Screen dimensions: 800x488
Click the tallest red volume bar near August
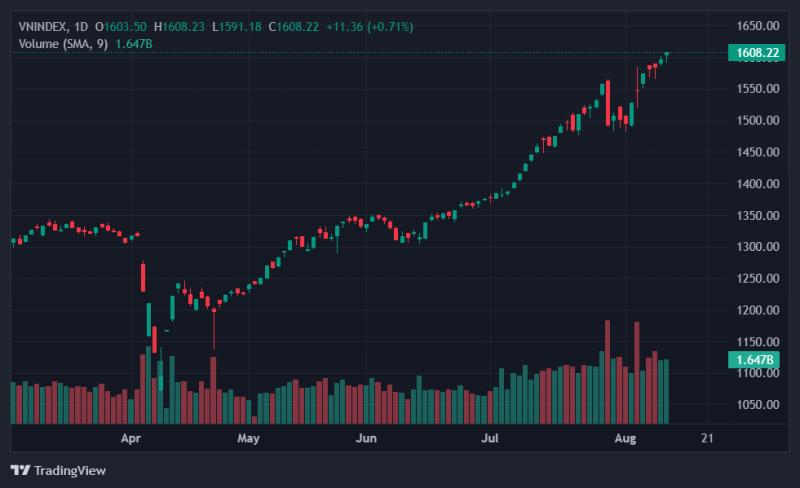(607, 372)
